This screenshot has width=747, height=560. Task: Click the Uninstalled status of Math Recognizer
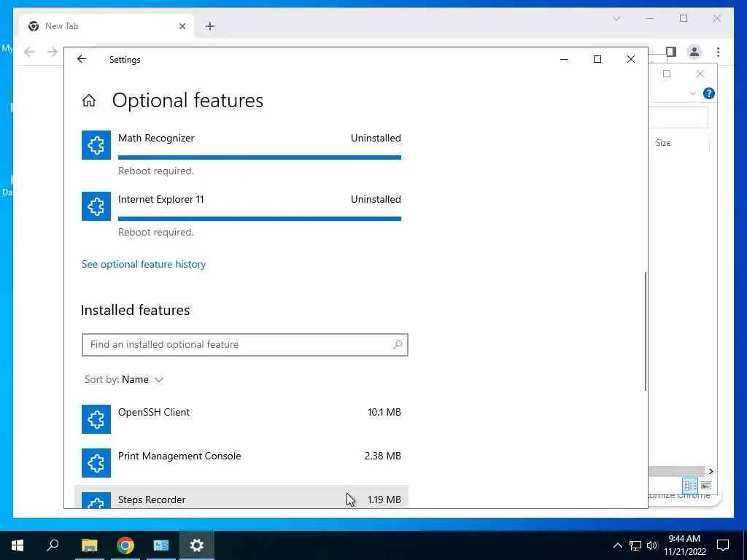[x=376, y=138]
